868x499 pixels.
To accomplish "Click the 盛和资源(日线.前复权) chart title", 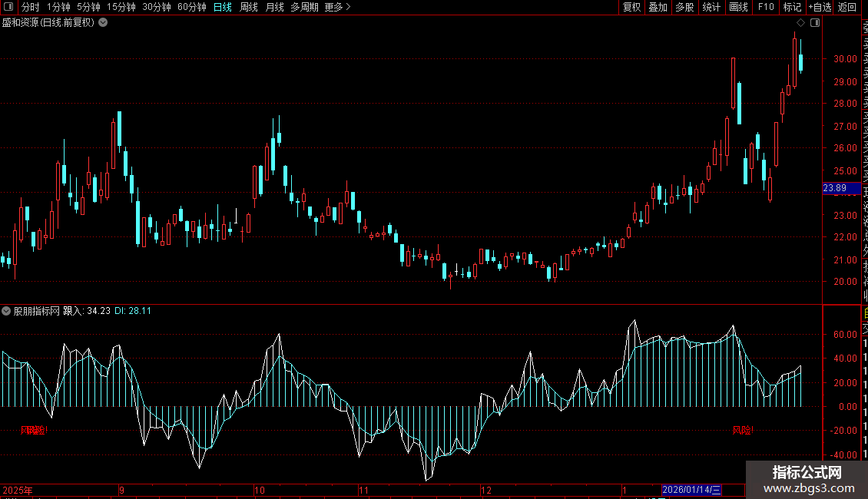I will click(x=48, y=23).
